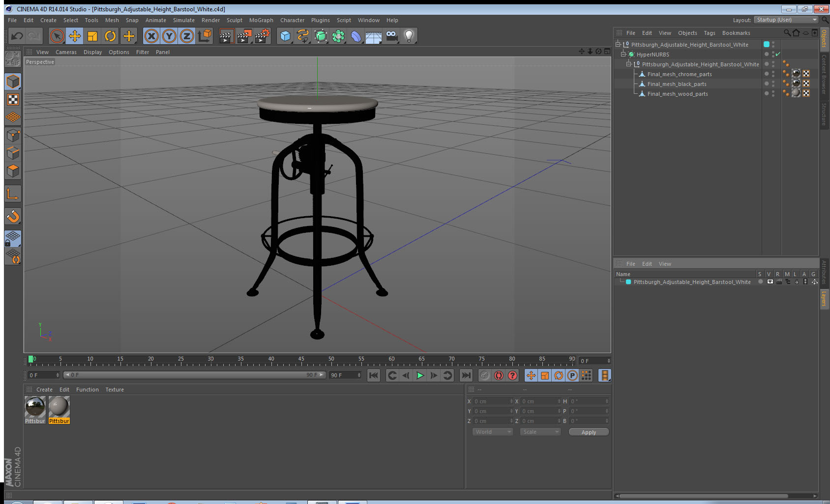Viewport: 830px width, 504px height.
Task: Select Edges mode in left palette
Action: click(x=13, y=153)
